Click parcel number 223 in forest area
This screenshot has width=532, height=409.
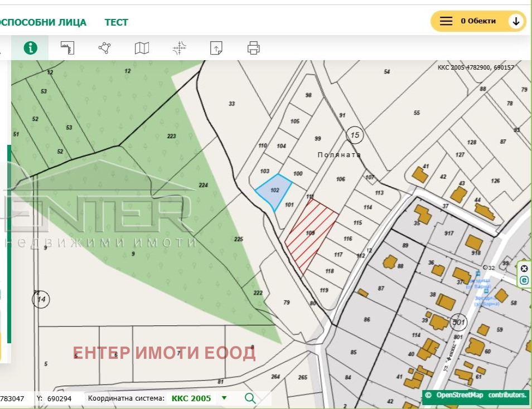pos(171,136)
